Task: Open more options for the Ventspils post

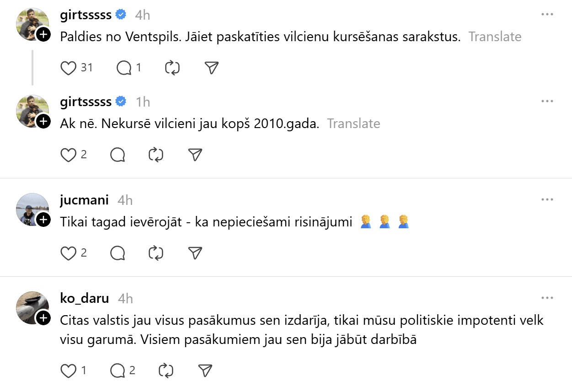Action: click(x=547, y=14)
